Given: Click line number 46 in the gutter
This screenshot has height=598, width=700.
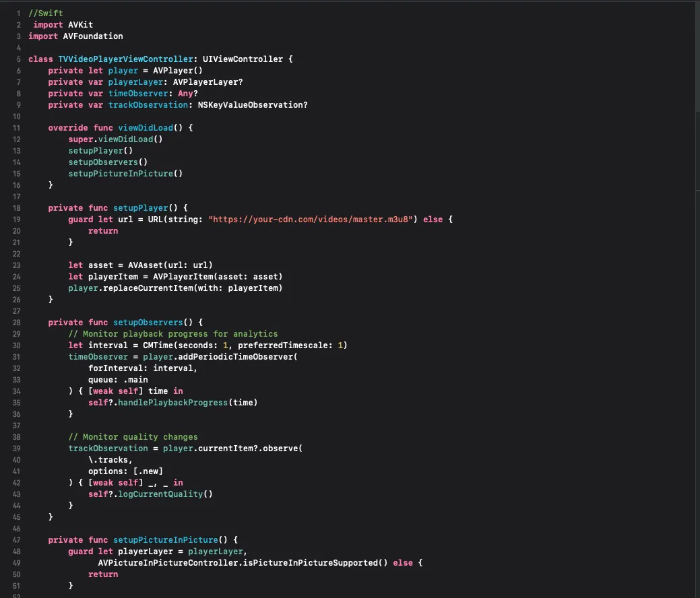Looking at the screenshot, I should click(17, 529).
